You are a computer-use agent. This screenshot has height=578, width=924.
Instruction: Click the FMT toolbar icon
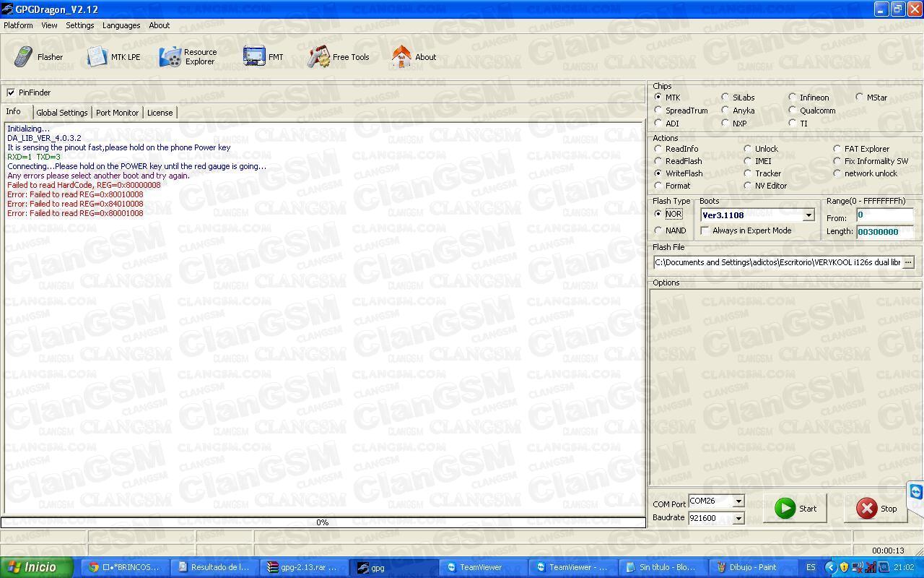click(263, 57)
